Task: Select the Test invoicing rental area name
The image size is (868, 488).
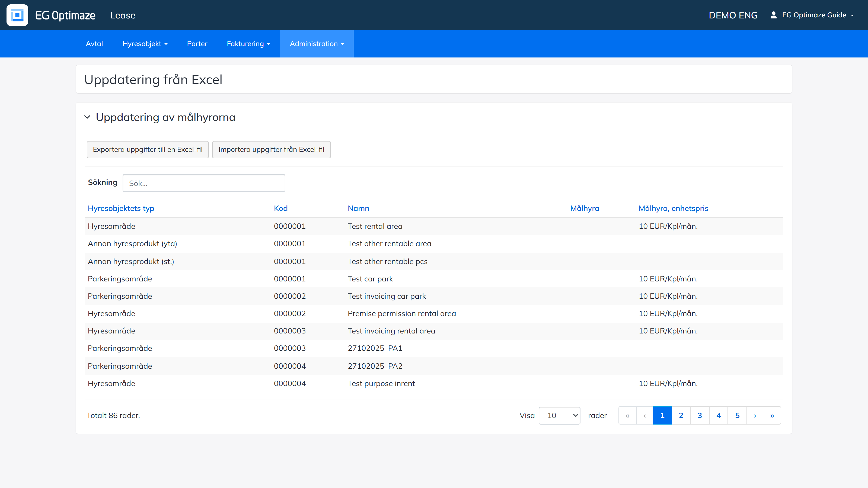Action: (391, 331)
